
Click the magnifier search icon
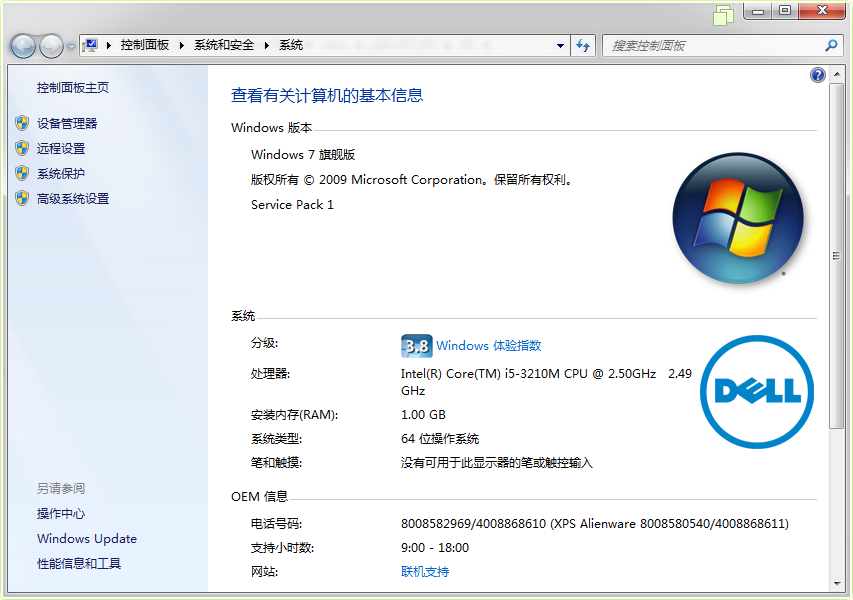831,46
